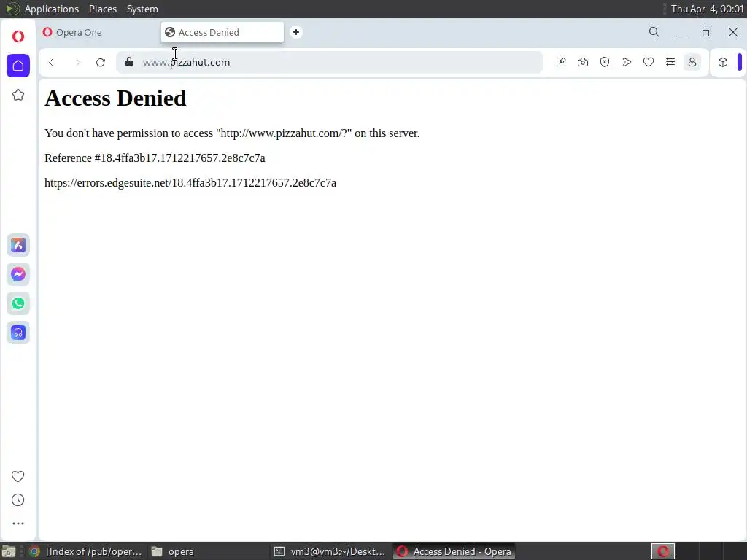Take a snapshot with camera icon
This screenshot has width=747, height=560.
point(583,62)
